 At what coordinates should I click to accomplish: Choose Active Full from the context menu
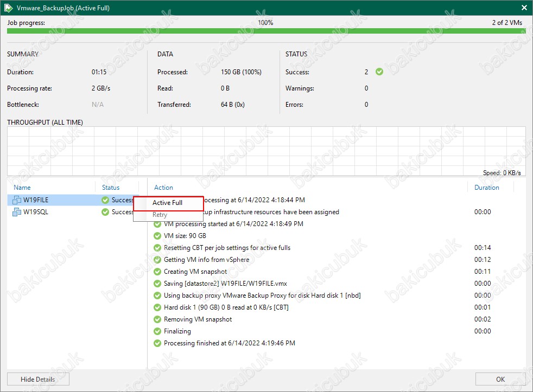[168, 203]
